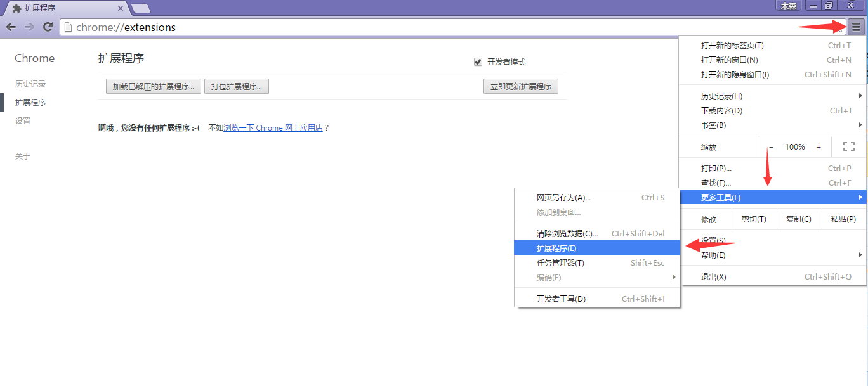The image size is (868, 386).
Task: Click 加载已解压的扩展程序... button
Action: (154, 86)
